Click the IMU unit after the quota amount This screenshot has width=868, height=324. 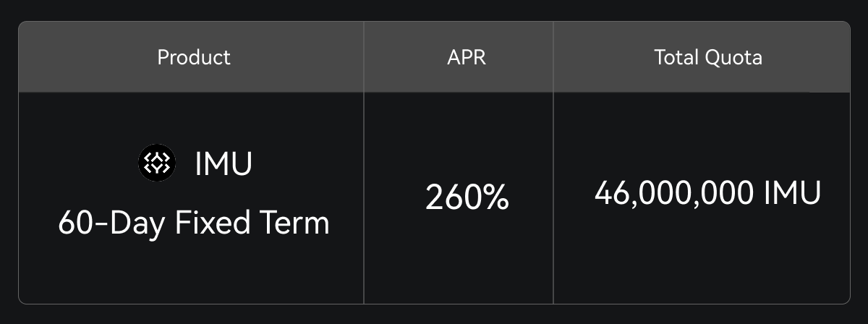pos(793,194)
